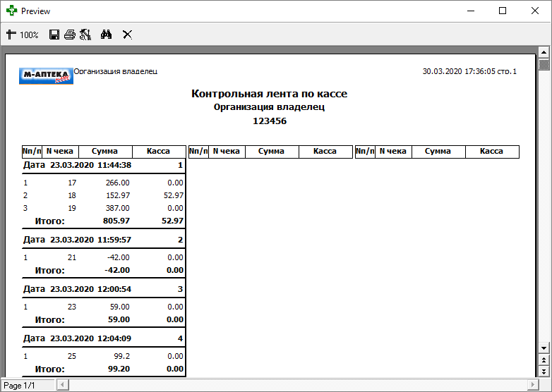Save the report with the floppy disk icon
Viewport: 552px width, 392px height.
click(x=54, y=35)
